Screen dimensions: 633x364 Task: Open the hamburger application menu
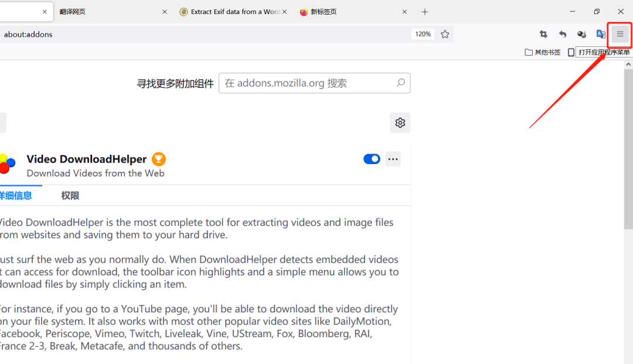620,35
